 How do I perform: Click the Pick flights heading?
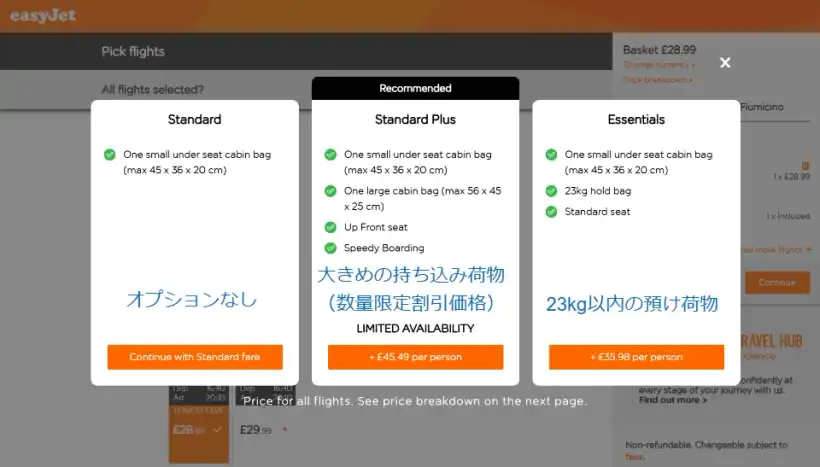[133, 51]
